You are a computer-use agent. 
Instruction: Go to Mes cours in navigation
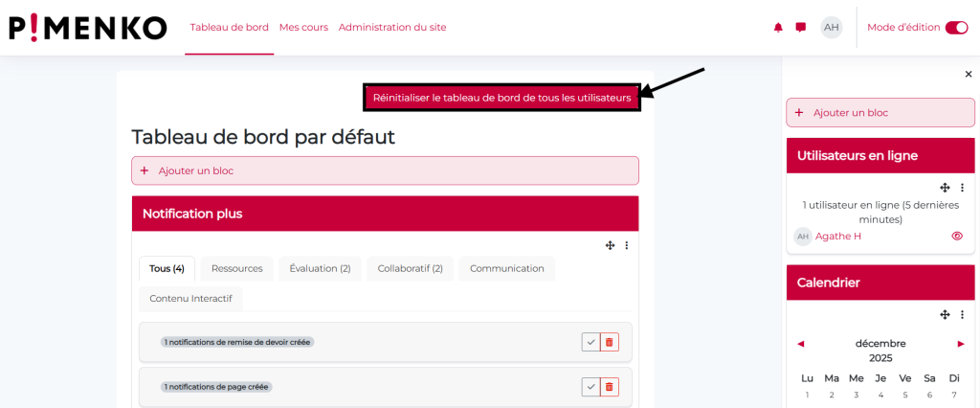click(x=303, y=28)
